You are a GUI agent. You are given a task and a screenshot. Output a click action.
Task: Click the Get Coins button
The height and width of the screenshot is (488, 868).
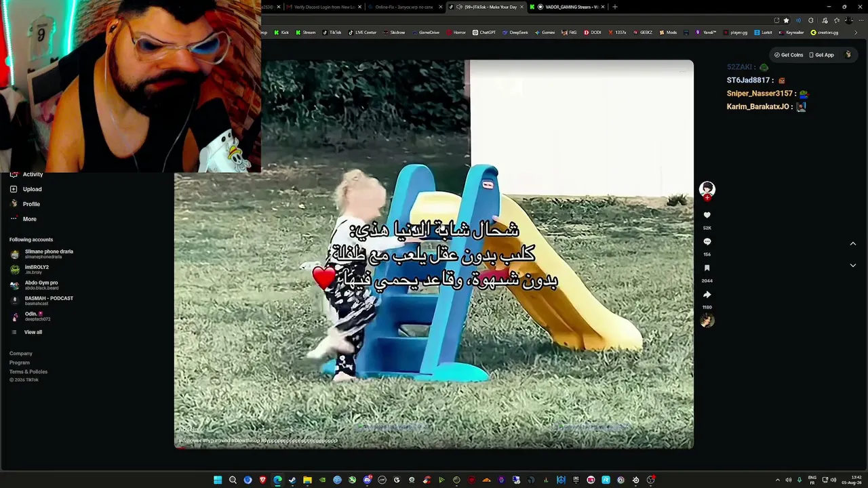coord(789,55)
